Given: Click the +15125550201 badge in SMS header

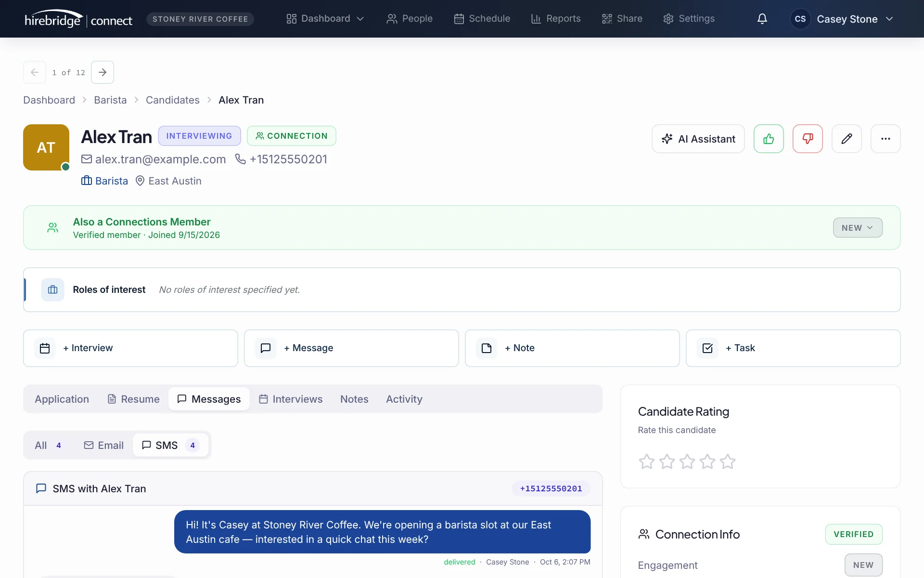Looking at the screenshot, I should tap(551, 488).
